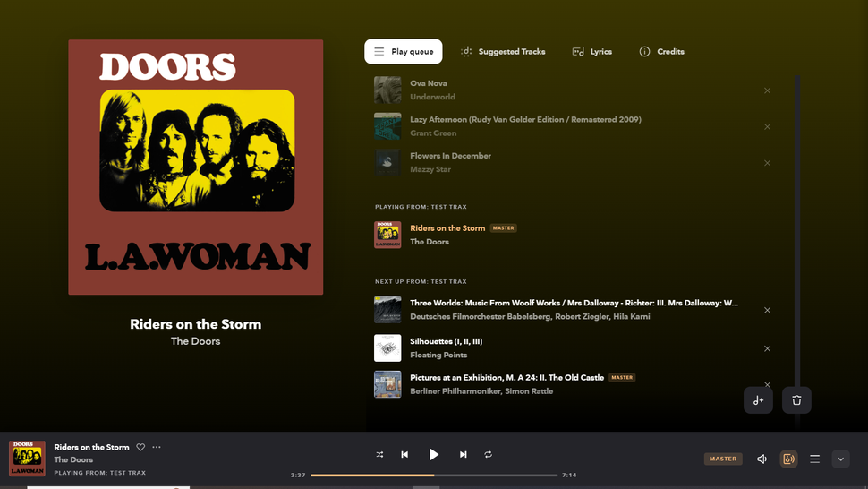Image resolution: width=868 pixels, height=489 pixels.
Task: Click the MASTER quality badge in player bar
Action: click(x=723, y=459)
